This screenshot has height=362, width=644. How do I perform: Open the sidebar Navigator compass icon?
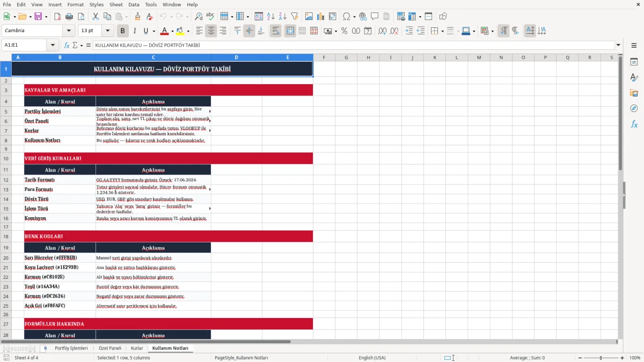(634, 108)
